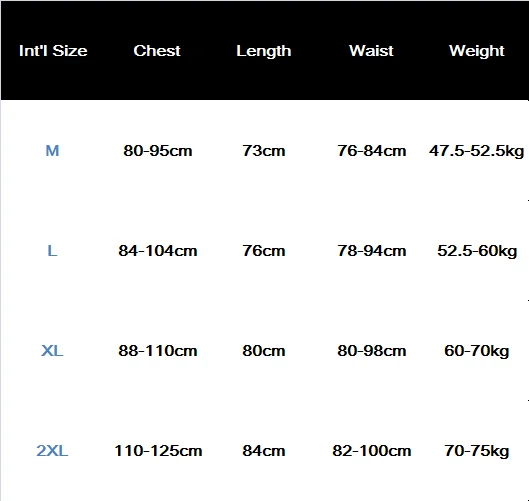Click the Int'l Size column header
Viewport: 529px width, 501px height.
click(53, 51)
